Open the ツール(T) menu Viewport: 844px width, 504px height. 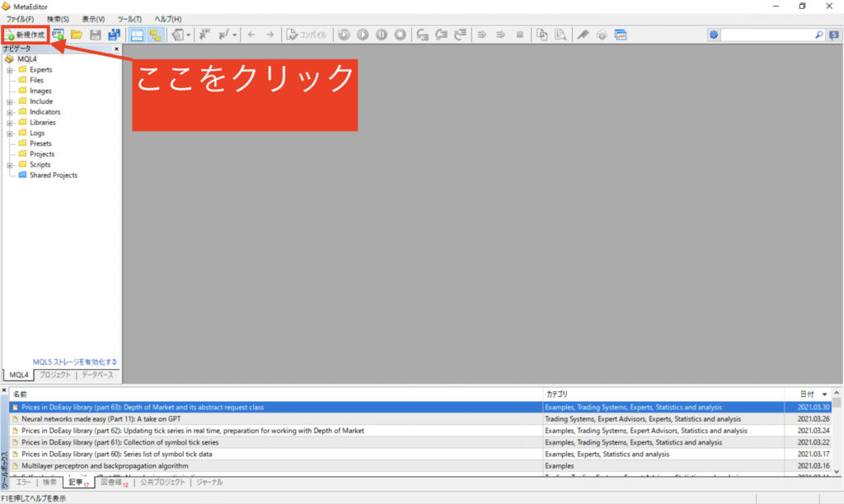129,19
